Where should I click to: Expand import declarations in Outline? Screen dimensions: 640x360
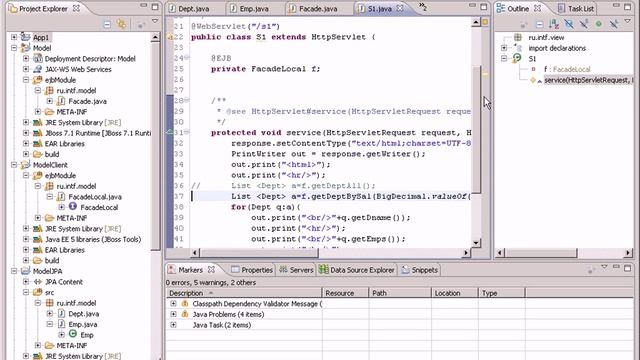coord(504,48)
